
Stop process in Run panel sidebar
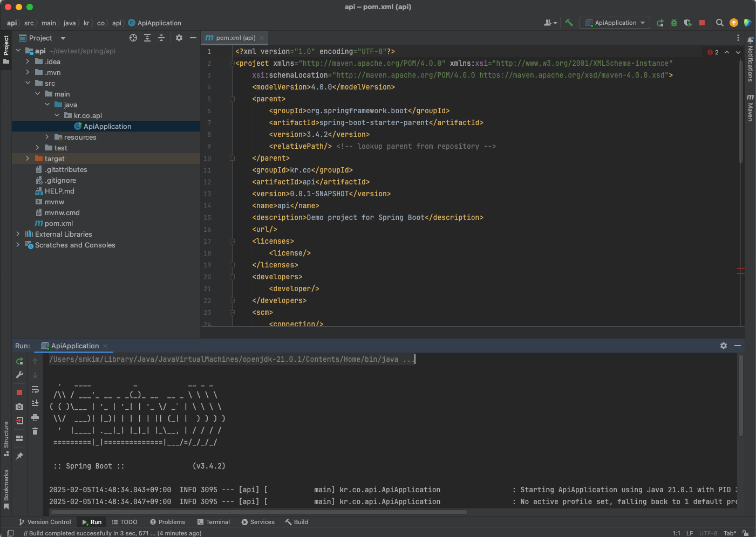(19, 393)
